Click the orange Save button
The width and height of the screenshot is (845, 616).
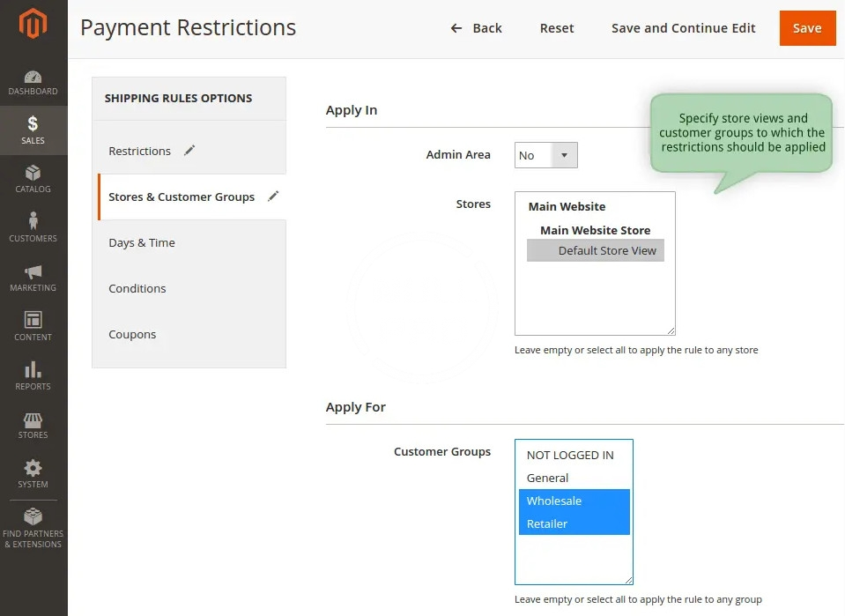point(806,28)
